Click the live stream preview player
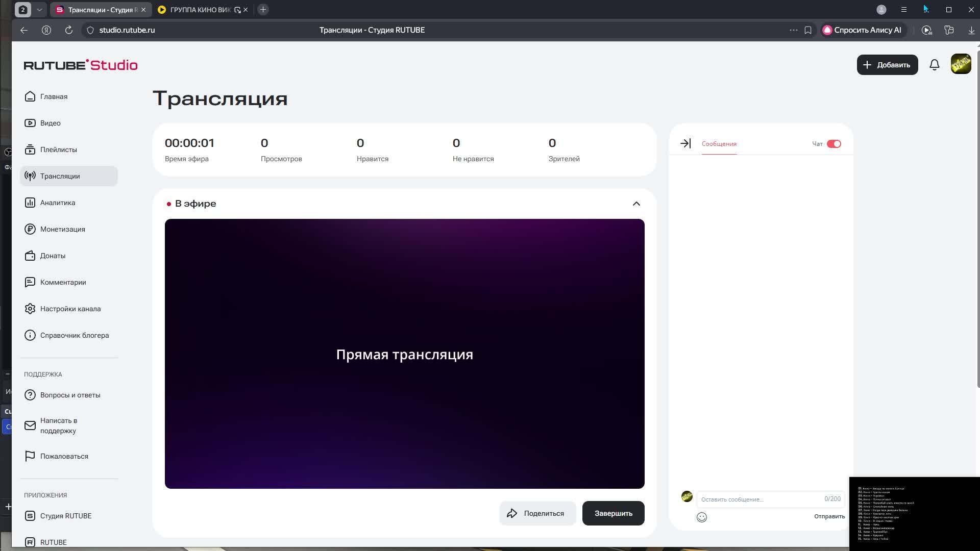The width and height of the screenshot is (980, 551). point(404,354)
